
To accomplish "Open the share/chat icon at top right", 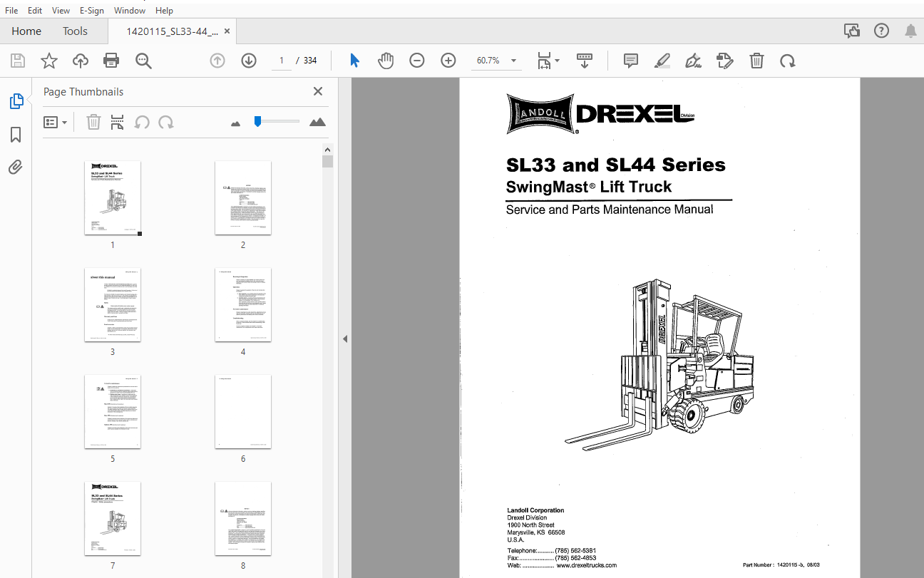I will click(x=851, y=31).
